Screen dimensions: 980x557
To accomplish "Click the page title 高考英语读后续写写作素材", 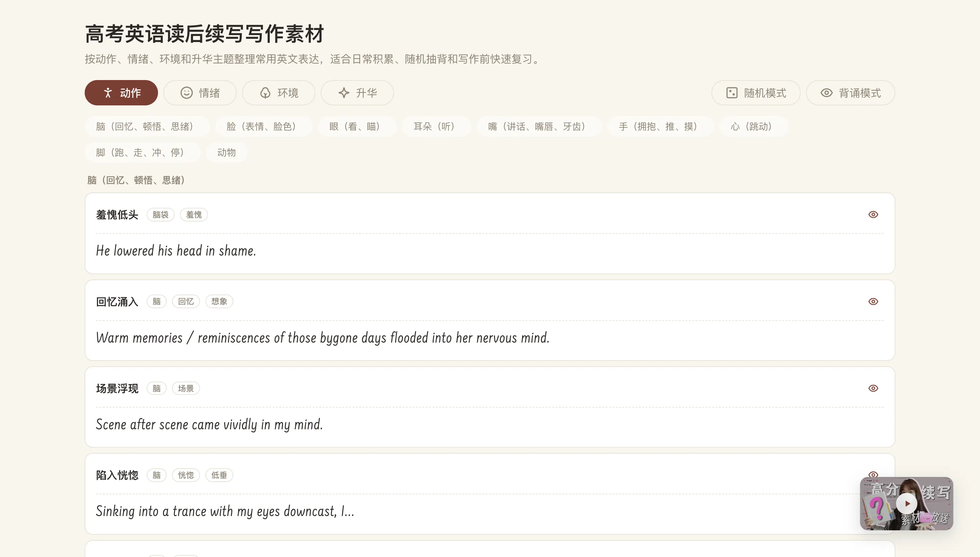I will tap(204, 33).
